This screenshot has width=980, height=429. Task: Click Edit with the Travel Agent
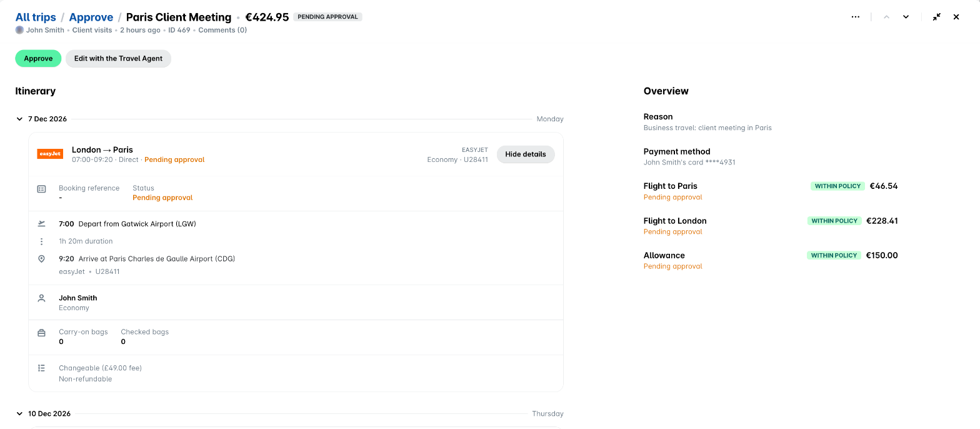coord(118,59)
